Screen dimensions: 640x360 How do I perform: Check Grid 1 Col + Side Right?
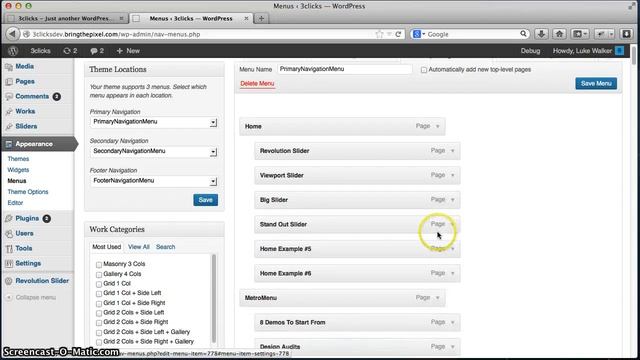[99, 304]
